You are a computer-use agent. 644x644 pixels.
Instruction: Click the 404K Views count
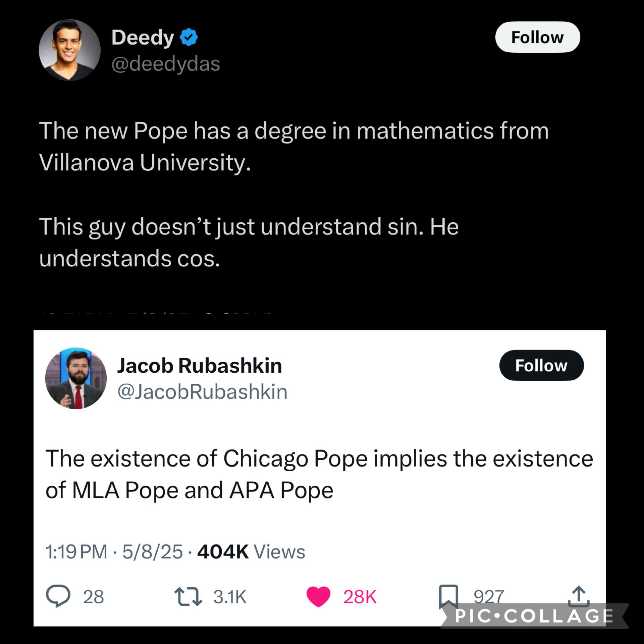(251, 552)
